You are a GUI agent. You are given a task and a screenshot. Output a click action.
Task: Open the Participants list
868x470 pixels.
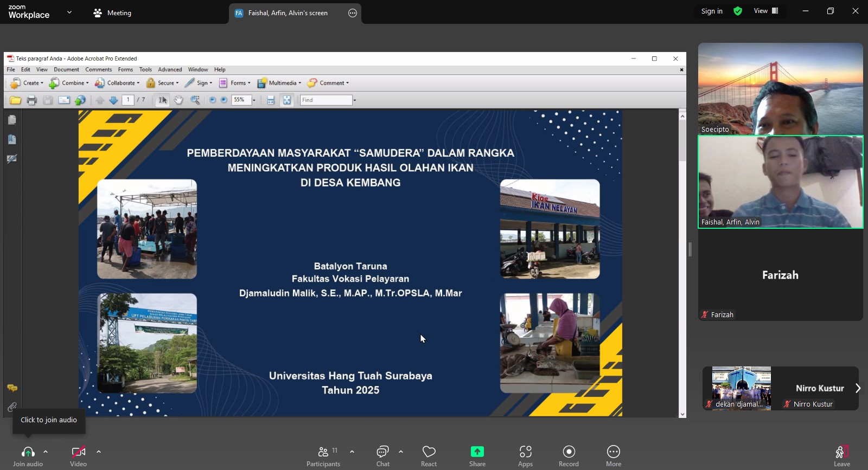click(x=323, y=455)
